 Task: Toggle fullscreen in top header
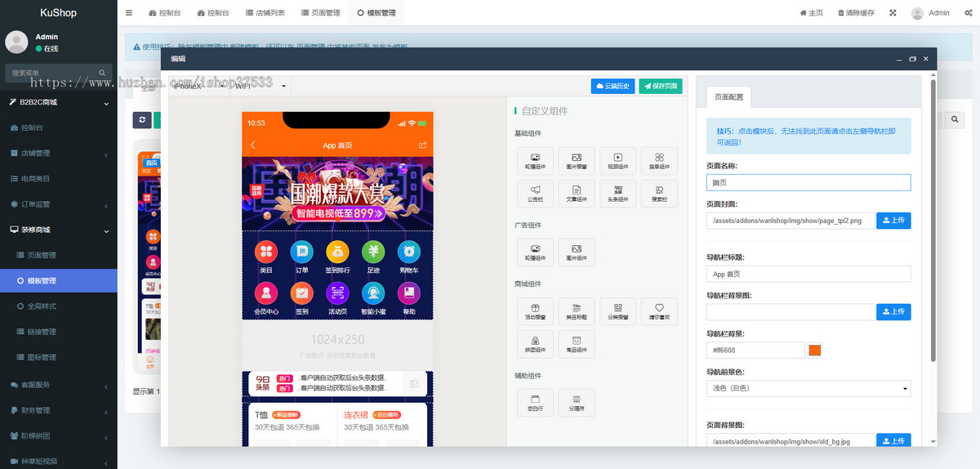point(893,13)
